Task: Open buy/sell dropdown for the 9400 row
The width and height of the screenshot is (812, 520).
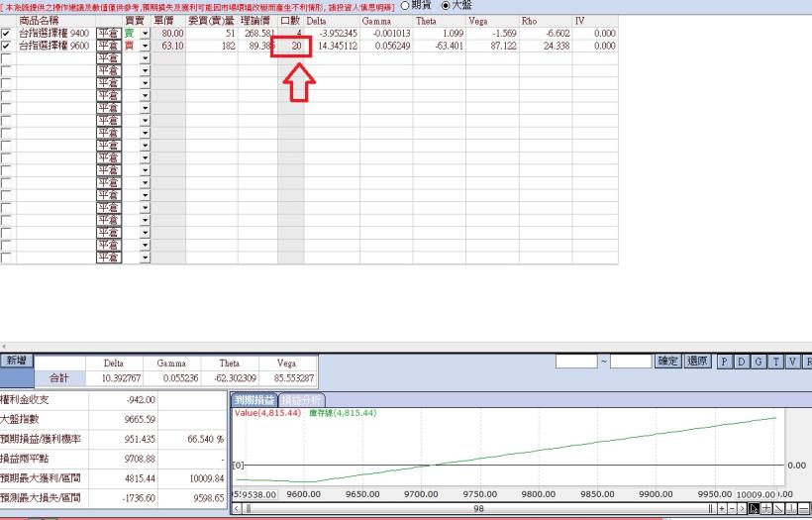Action: click(145, 34)
